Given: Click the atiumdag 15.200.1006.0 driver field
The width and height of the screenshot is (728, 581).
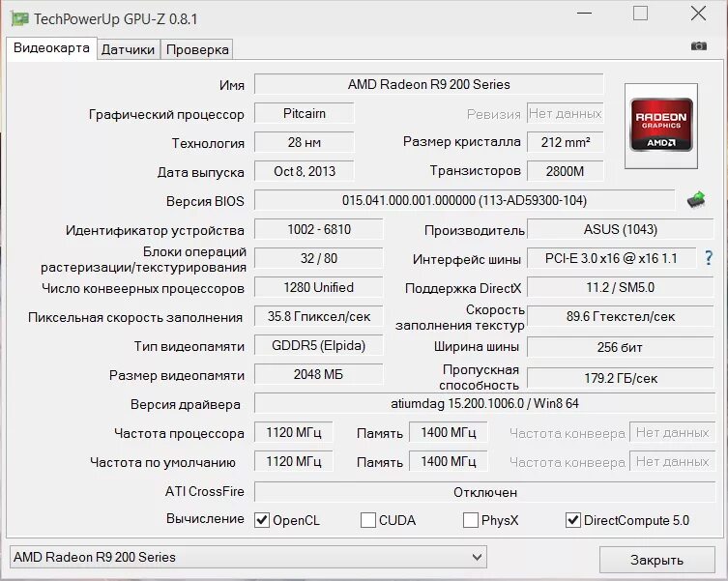Looking at the screenshot, I should tap(484, 403).
